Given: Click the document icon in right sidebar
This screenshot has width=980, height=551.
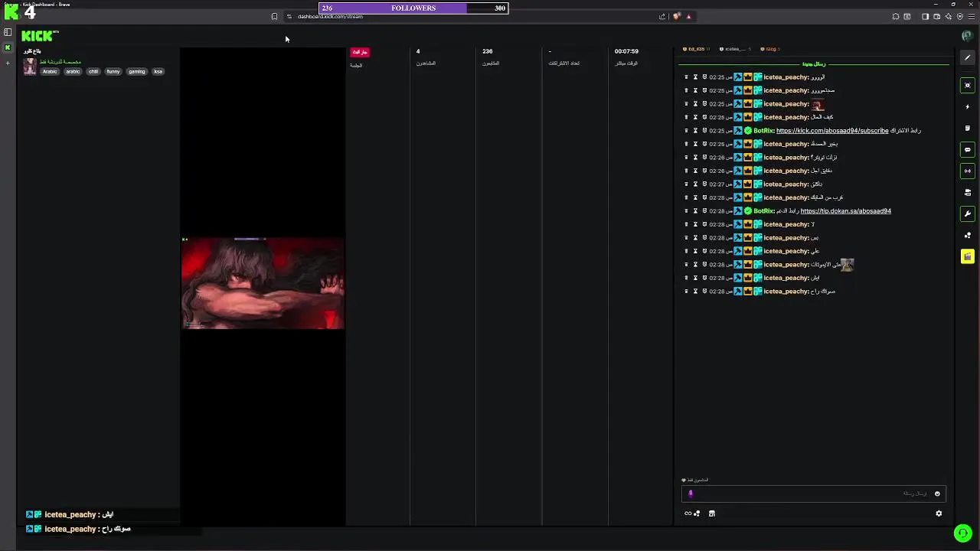Looking at the screenshot, I should click(x=968, y=128).
